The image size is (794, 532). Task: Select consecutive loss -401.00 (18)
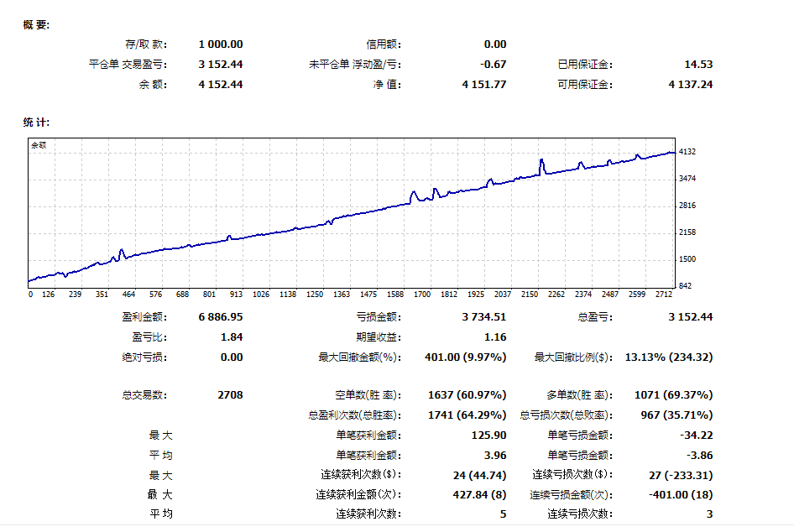coord(681,494)
